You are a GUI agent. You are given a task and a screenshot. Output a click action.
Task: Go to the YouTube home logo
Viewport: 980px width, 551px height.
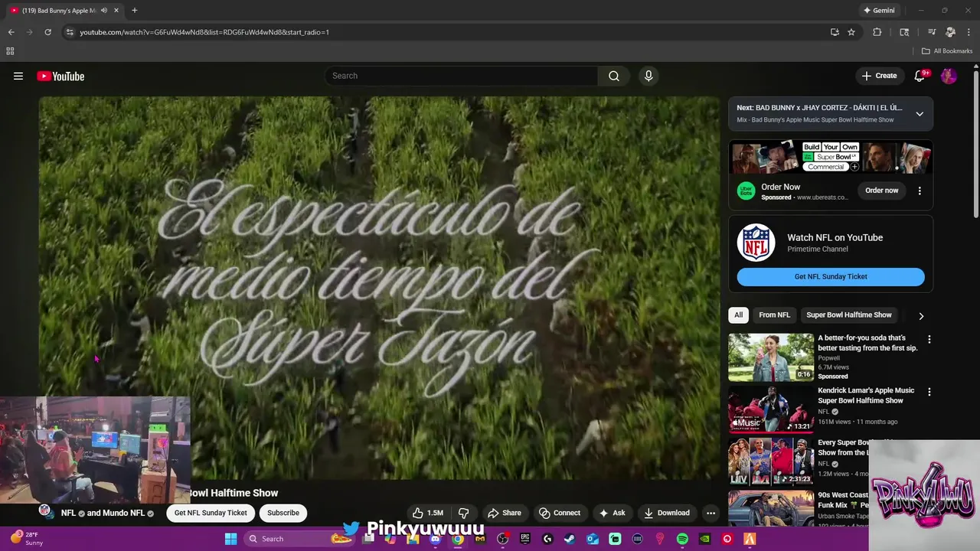[60, 76]
